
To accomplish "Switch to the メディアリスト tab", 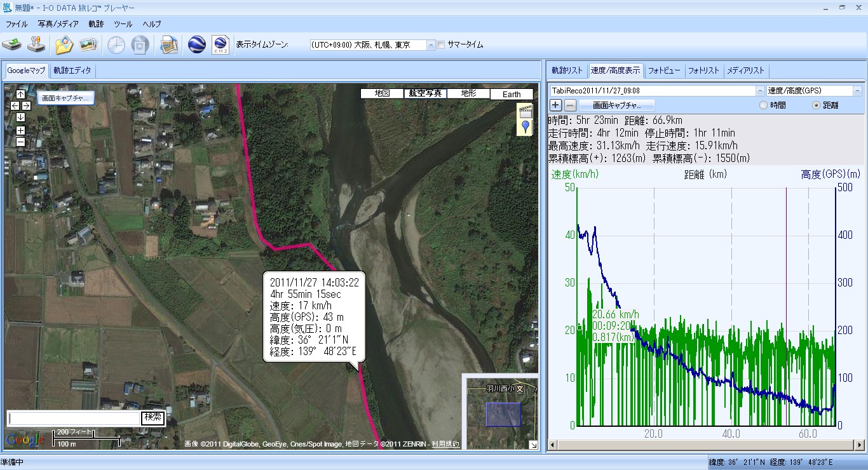I will click(746, 70).
